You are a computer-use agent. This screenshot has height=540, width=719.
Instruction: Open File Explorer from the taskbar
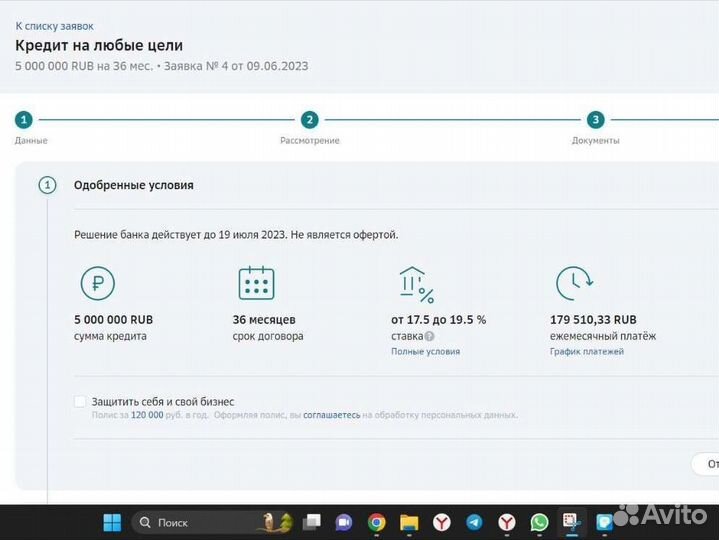pyautogui.click(x=408, y=522)
